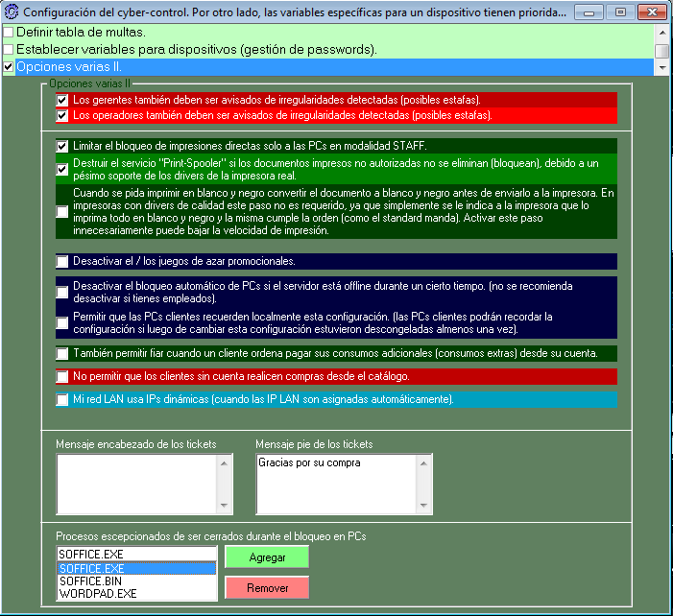This screenshot has width=673, height=616.
Task: Click down arrow of pie message scrollbar
Action: (424, 505)
